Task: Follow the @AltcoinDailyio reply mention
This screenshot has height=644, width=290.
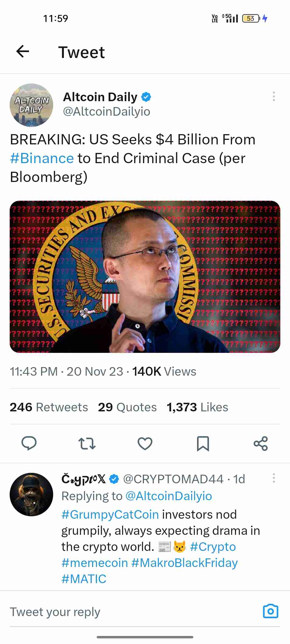Action: (x=169, y=496)
